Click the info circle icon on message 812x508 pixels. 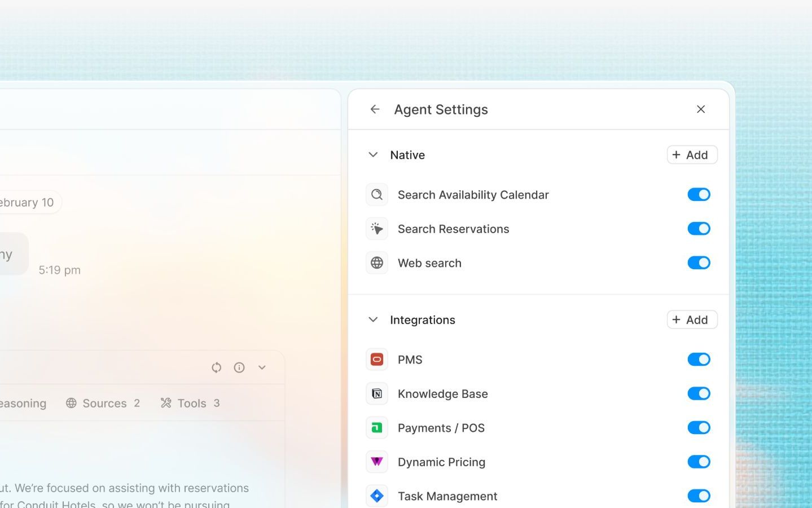click(239, 367)
